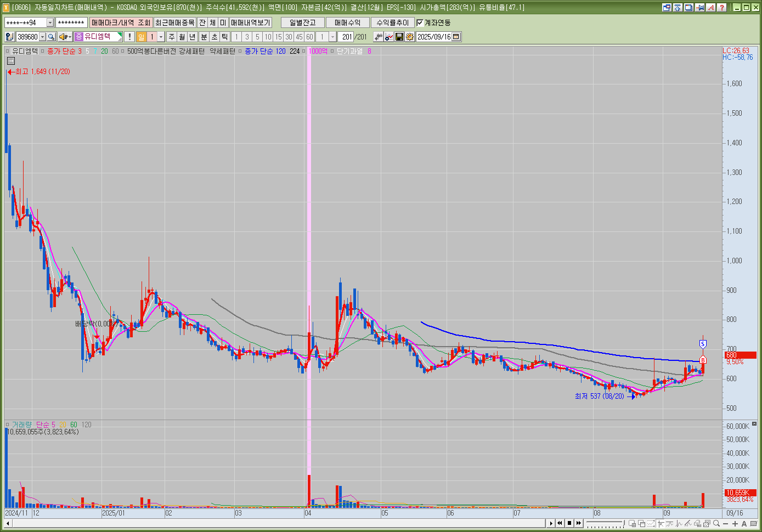
Task: Select the 년 (yearly) period toggle
Action: [x=193, y=37]
